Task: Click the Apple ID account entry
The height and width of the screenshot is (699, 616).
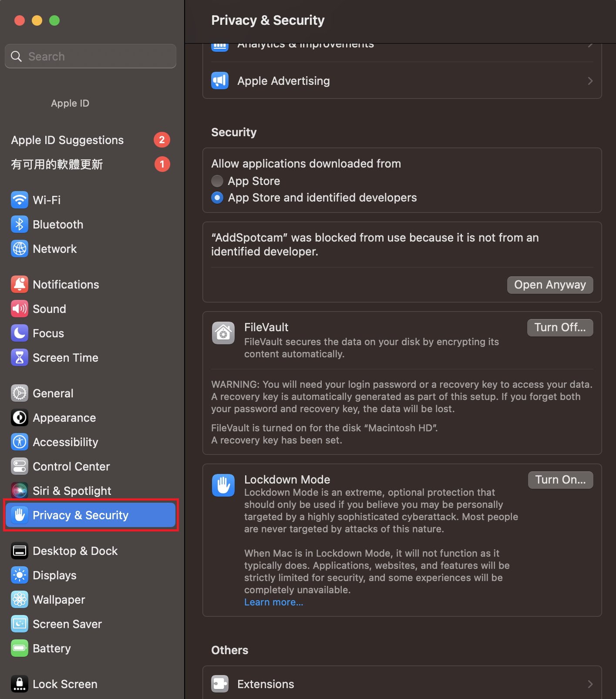Action: pyautogui.click(x=70, y=104)
